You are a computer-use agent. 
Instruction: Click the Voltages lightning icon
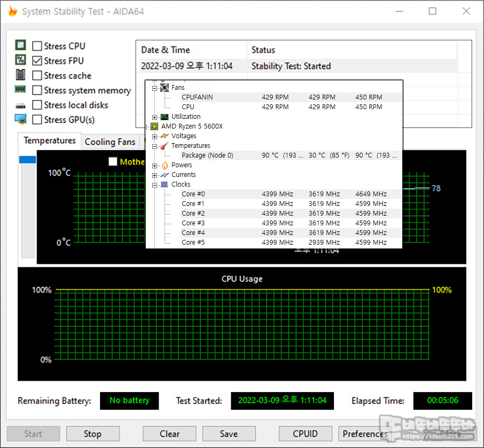point(165,136)
